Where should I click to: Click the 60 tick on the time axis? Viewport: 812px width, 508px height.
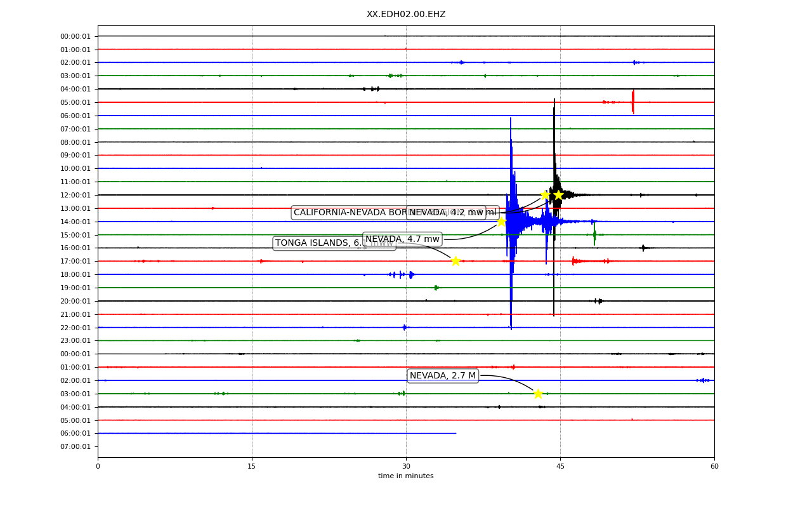point(714,467)
